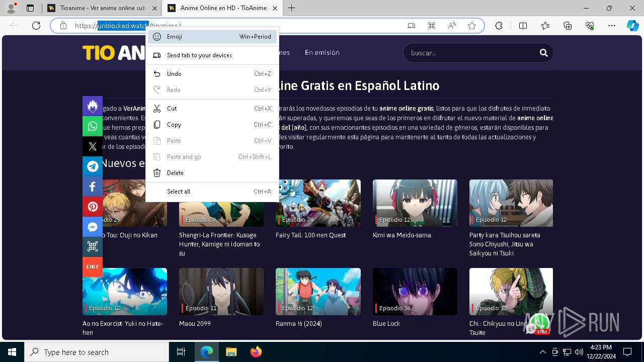Click the Refresh page icon
The width and height of the screenshot is (644, 362).
36,26
